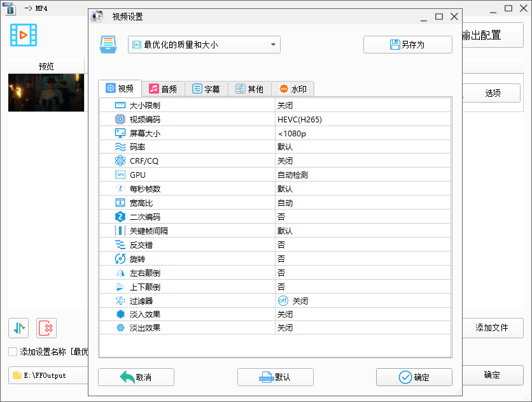This screenshot has width=532, height=402.
Task: Open the HEVC(H265) video encoder selector
Action: [299, 119]
